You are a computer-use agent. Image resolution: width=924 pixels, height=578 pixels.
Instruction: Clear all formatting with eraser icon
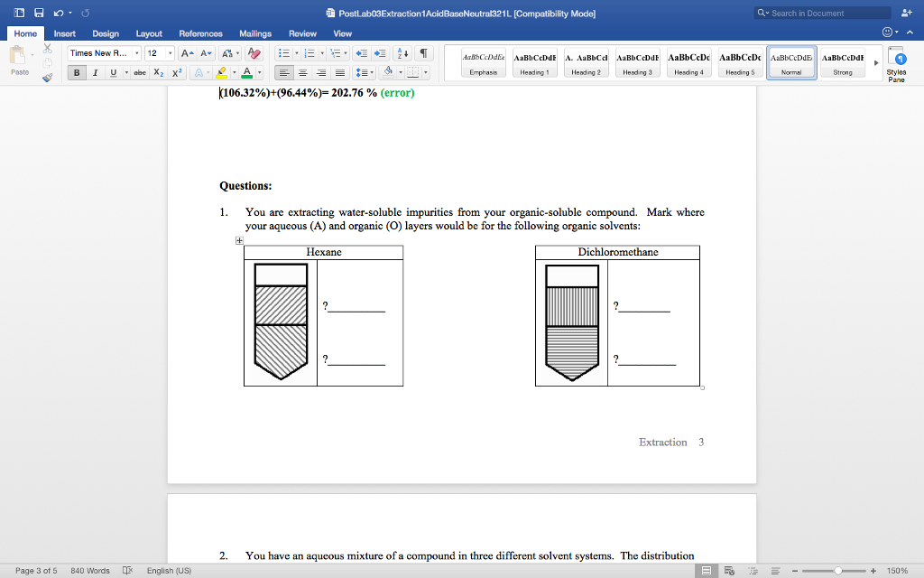[x=254, y=53]
